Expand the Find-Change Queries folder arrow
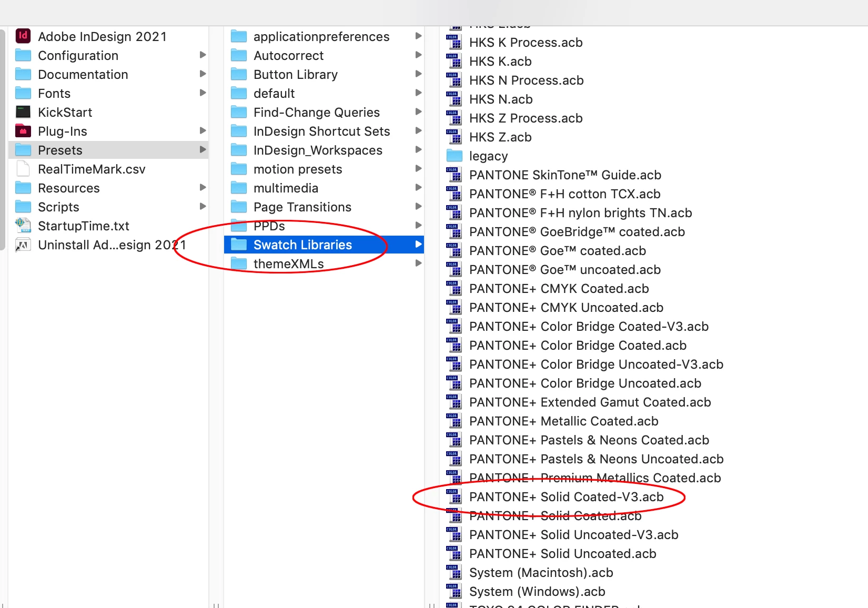This screenshot has height=608, width=868. [x=418, y=112]
